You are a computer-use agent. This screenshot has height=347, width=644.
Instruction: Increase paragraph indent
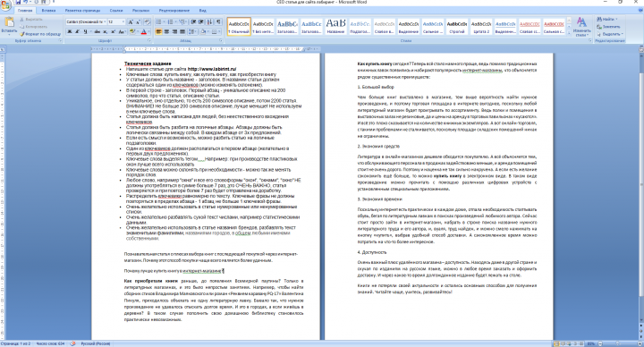(x=201, y=21)
